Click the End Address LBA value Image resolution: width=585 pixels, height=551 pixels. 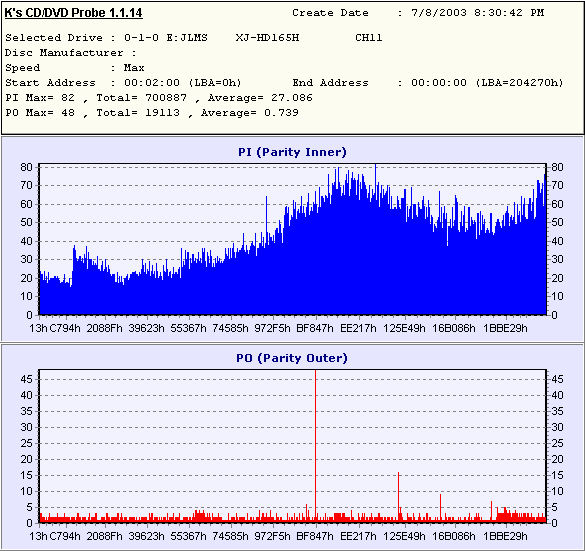coord(519,83)
